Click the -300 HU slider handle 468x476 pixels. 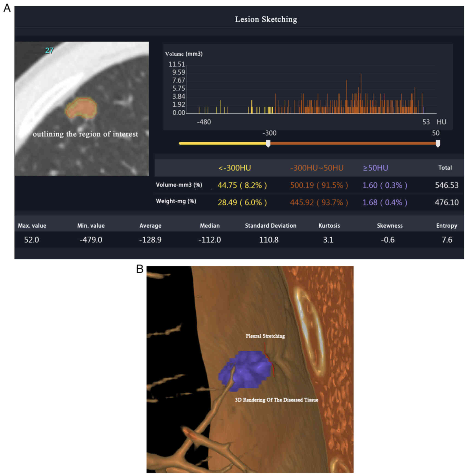[268, 143]
